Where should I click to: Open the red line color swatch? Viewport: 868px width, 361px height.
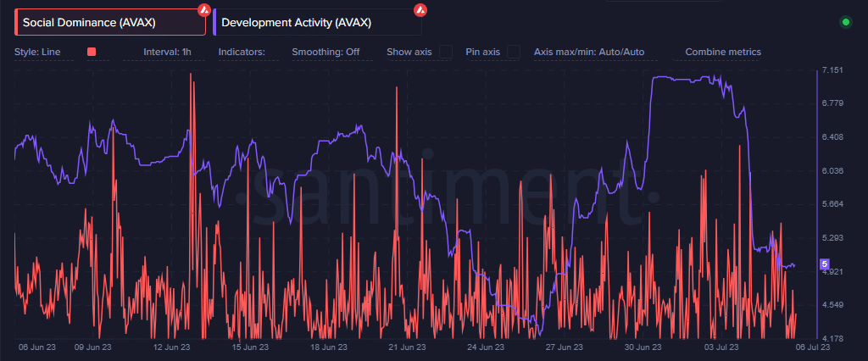point(92,52)
